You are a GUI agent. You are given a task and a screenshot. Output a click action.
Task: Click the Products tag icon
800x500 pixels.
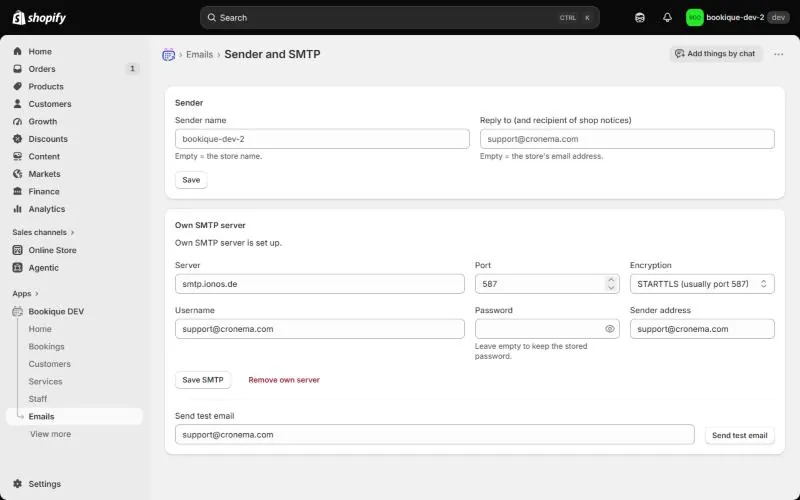coord(17,86)
